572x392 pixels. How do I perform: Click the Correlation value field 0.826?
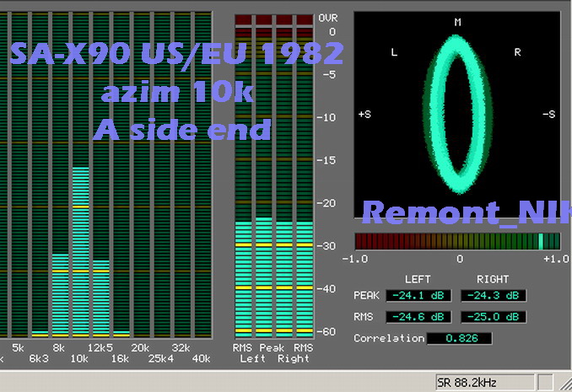point(456,339)
